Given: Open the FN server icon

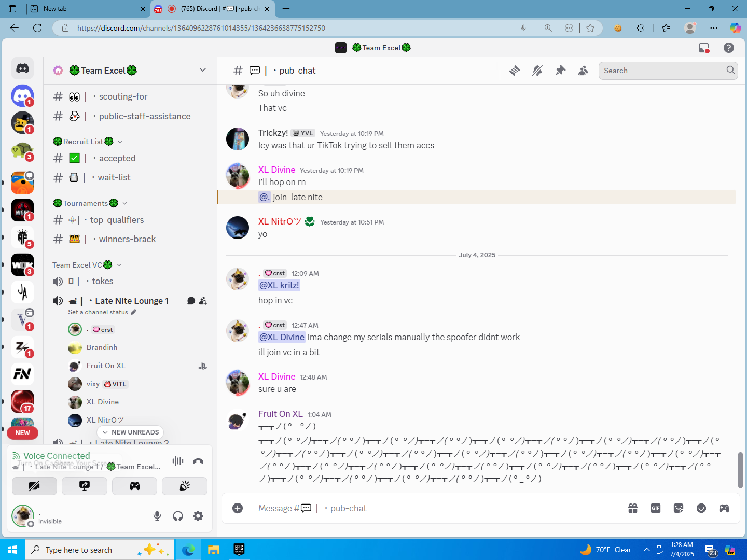Looking at the screenshot, I should coord(22,374).
